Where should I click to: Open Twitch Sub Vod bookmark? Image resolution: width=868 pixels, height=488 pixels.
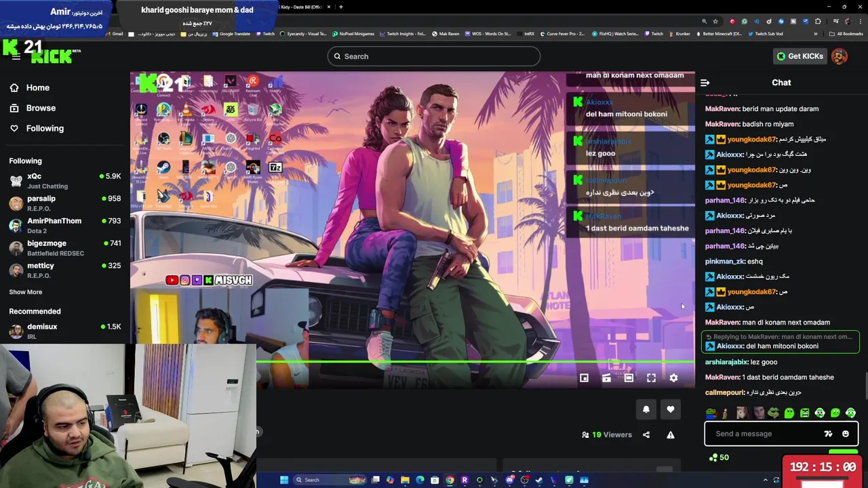click(765, 34)
